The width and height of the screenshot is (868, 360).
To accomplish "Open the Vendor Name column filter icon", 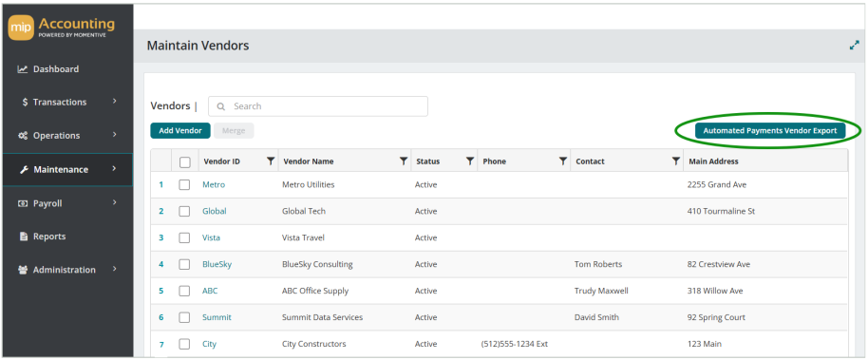I will 404,161.
